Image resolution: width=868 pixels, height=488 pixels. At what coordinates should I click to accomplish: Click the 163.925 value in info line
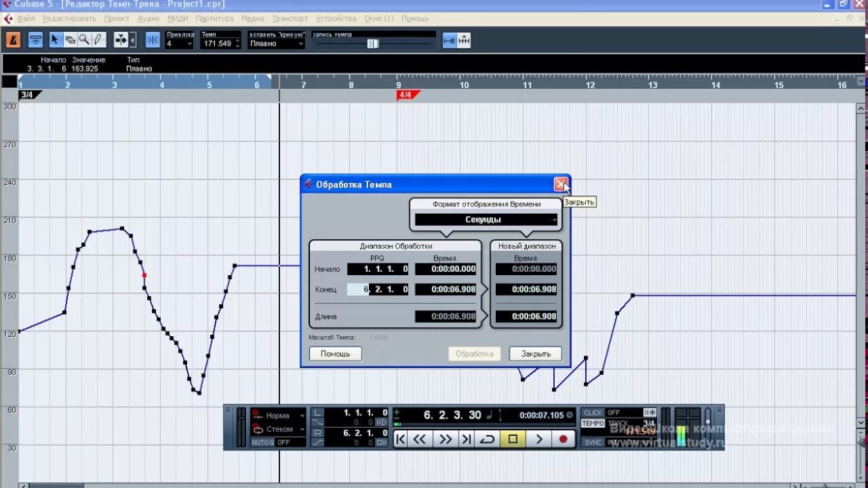[84, 68]
